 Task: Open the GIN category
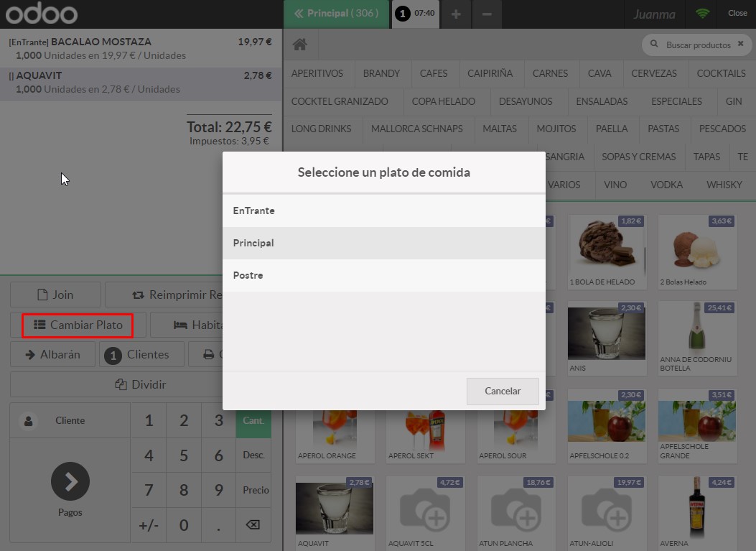[x=733, y=101]
